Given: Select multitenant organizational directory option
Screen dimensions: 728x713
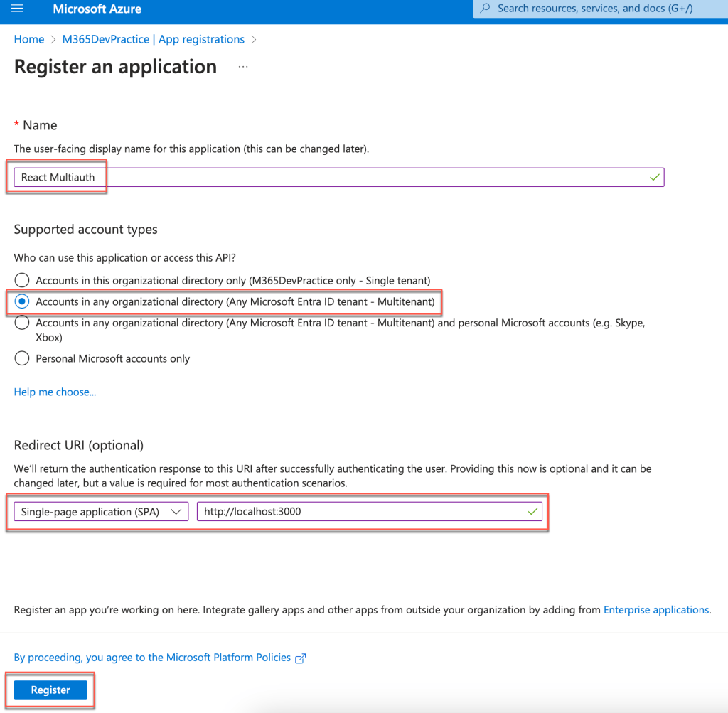Looking at the screenshot, I should pyautogui.click(x=22, y=301).
